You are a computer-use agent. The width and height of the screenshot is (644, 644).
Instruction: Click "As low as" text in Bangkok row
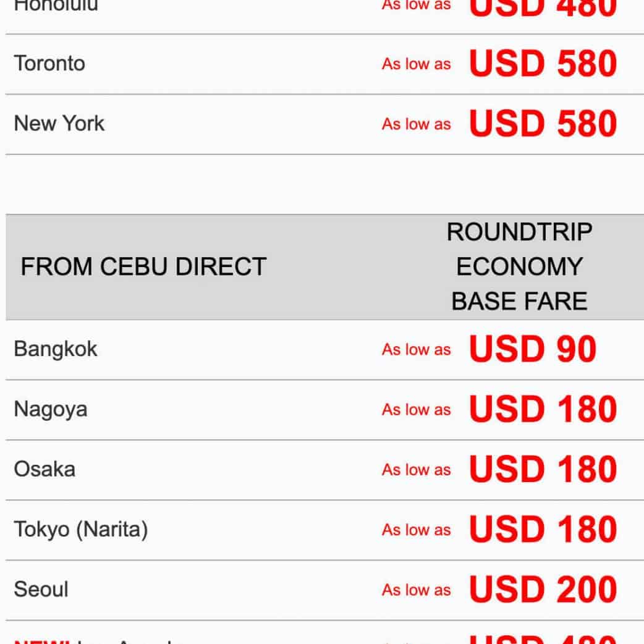(x=416, y=350)
